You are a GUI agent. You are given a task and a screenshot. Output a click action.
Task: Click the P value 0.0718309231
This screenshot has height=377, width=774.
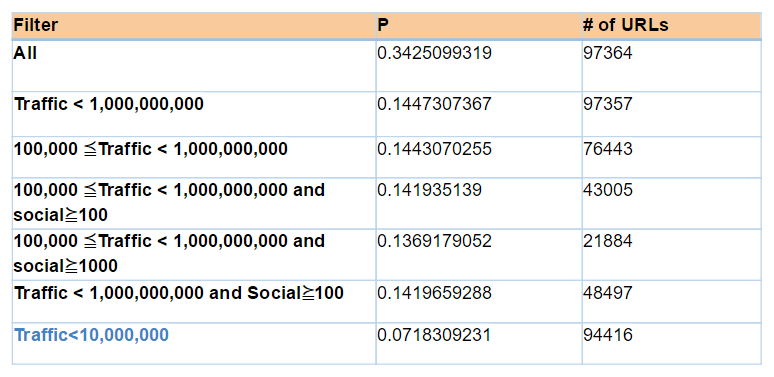click(x=434, y=335)
